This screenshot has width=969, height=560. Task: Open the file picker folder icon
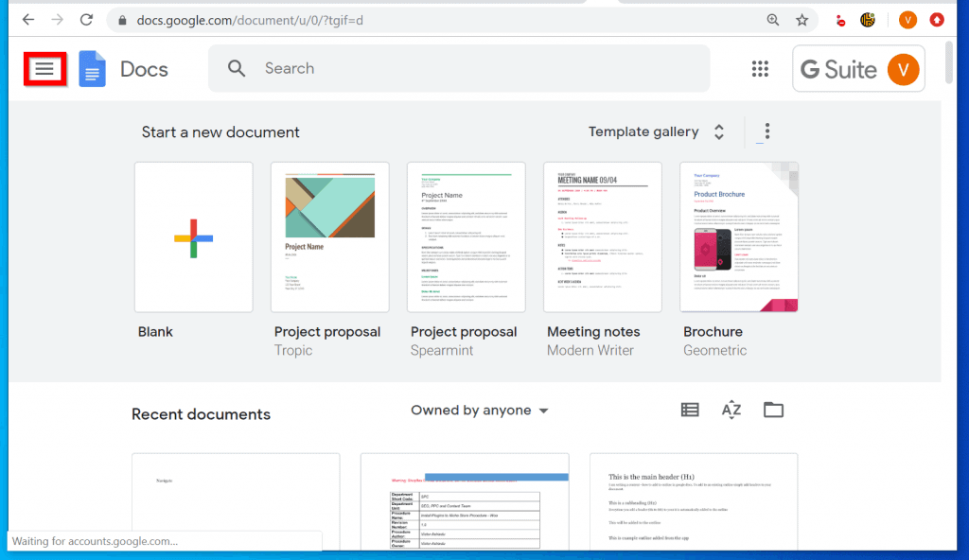click(x=773, y=410)
